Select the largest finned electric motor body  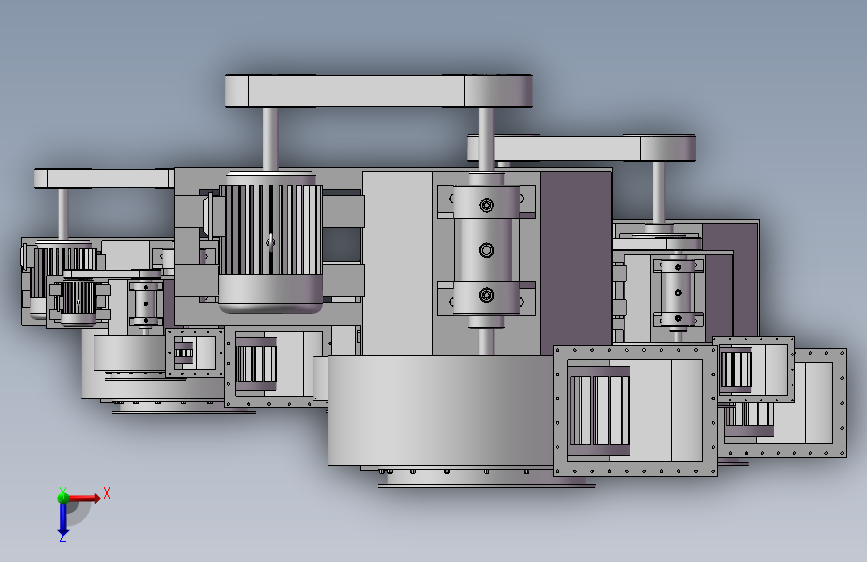tap(271, 243)
